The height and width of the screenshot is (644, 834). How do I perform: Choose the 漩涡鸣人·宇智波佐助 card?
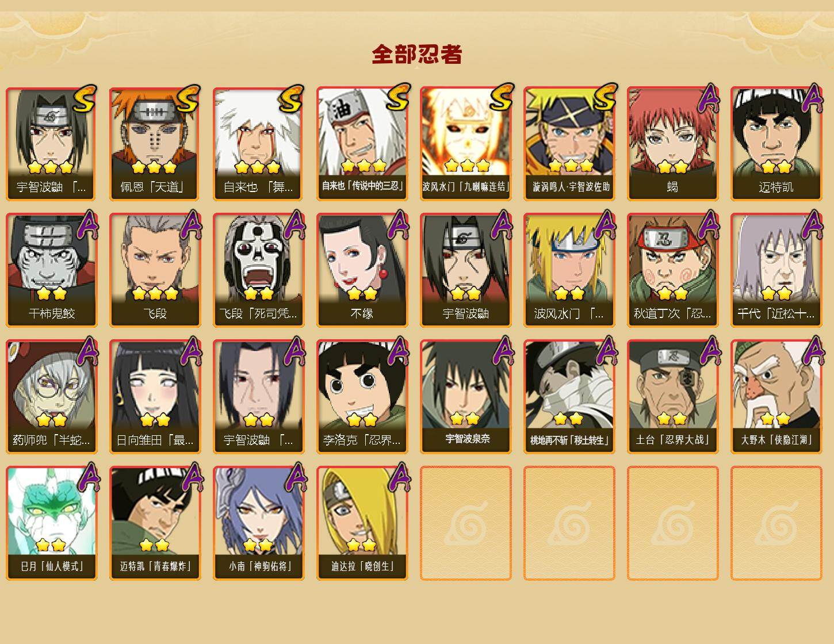[x=569, y=144]
